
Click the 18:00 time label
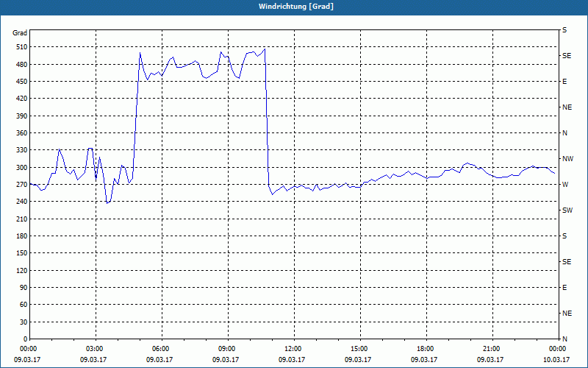pyautogui.click(x=426, y=349)
